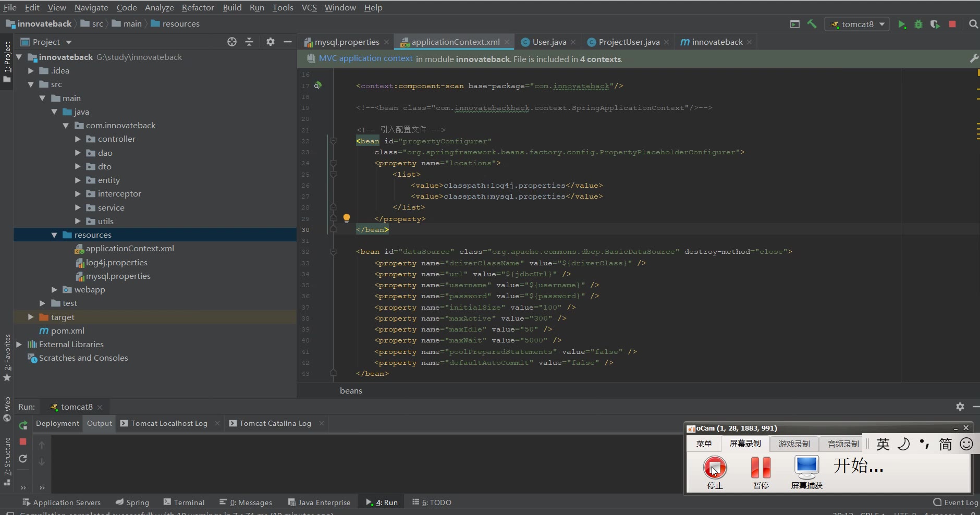
Task: Open oCam 游戏录制 tab
Action: tap(794, 444)
